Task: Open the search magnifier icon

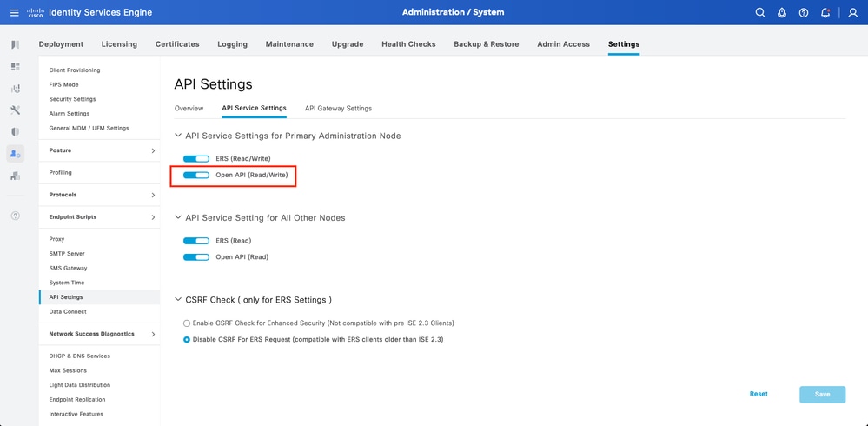Action: tap(760, 12)
